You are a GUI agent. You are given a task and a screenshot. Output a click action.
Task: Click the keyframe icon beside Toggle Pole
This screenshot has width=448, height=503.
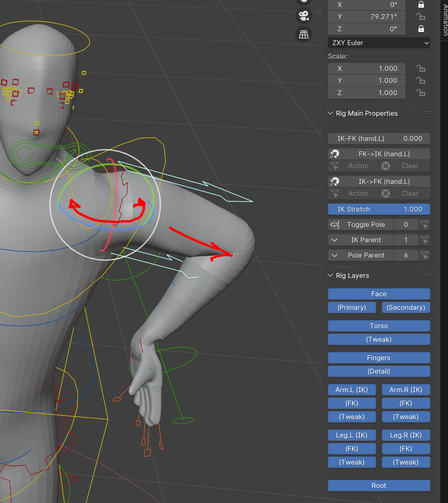point(424,224)
